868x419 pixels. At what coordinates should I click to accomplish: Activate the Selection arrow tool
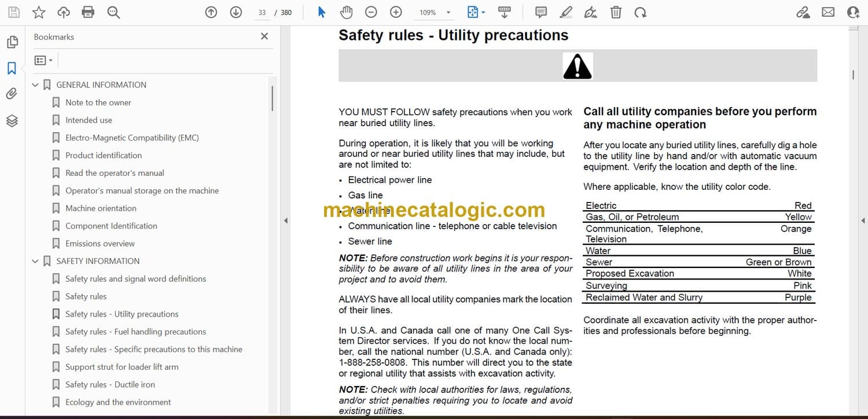point(322,12)
